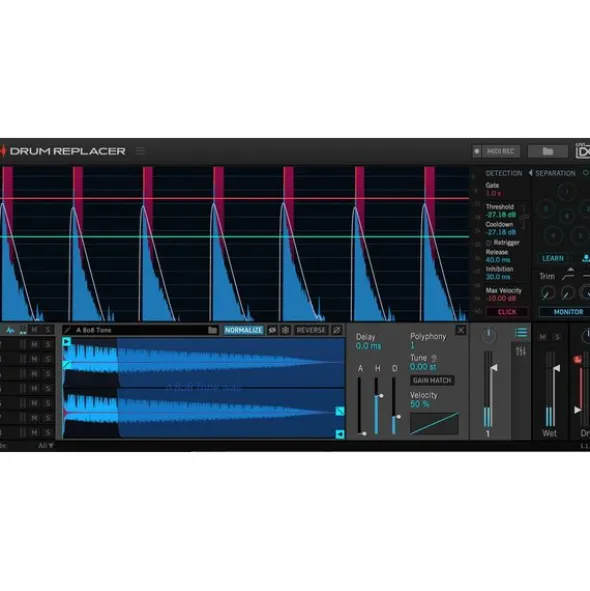Click the red threshold line in detection graph
Image resolution: width=590 pixels, height=591 pixels.
pos(234,198)
